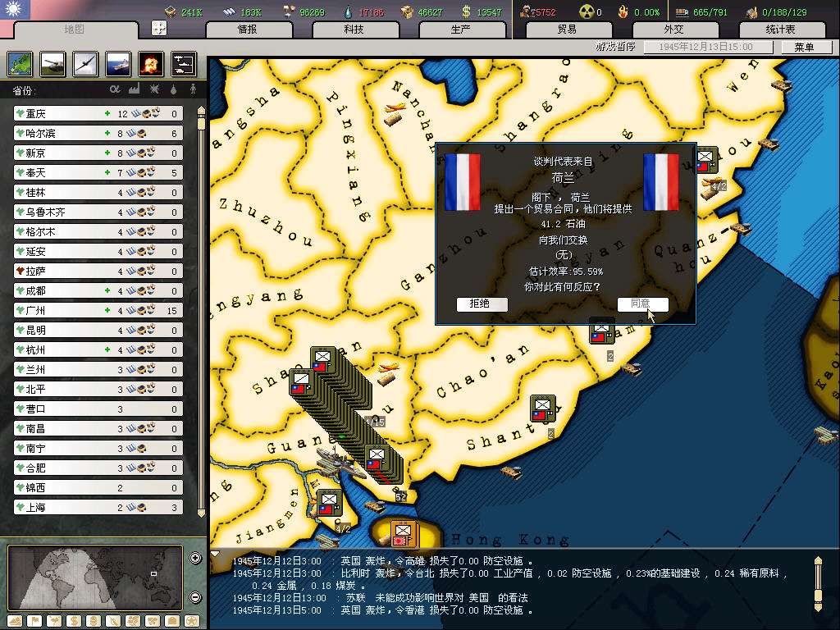Select 奉天 province row

pos(98,172)
